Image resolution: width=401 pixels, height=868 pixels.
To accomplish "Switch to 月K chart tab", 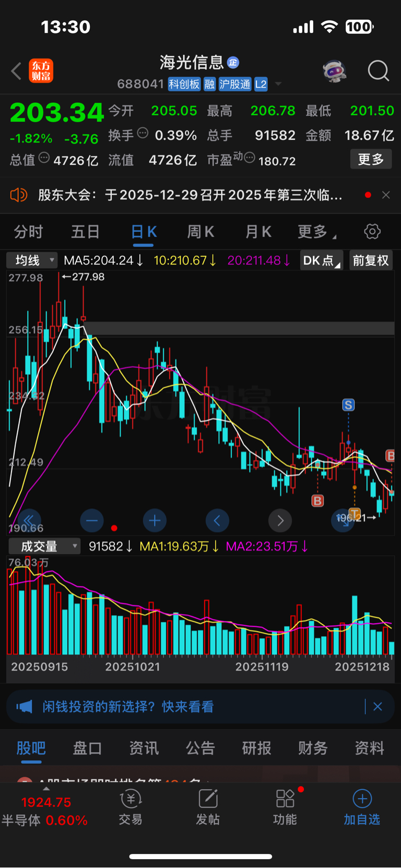I will [258, 232].
